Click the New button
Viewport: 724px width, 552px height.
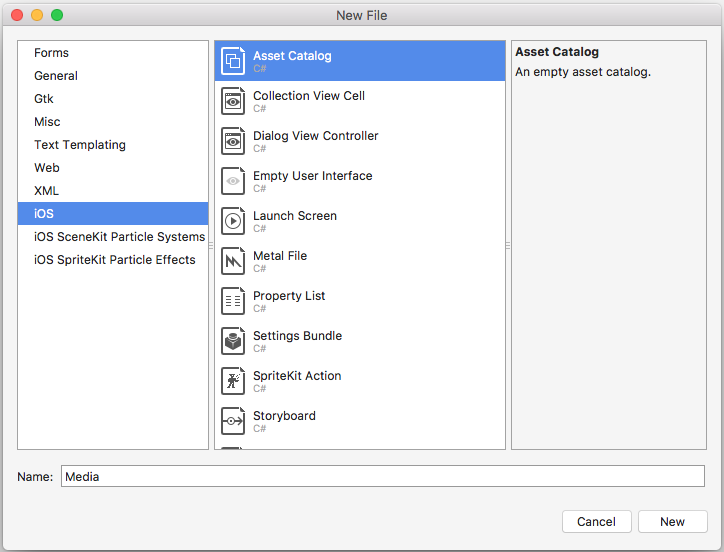click(x=672, y=522)
